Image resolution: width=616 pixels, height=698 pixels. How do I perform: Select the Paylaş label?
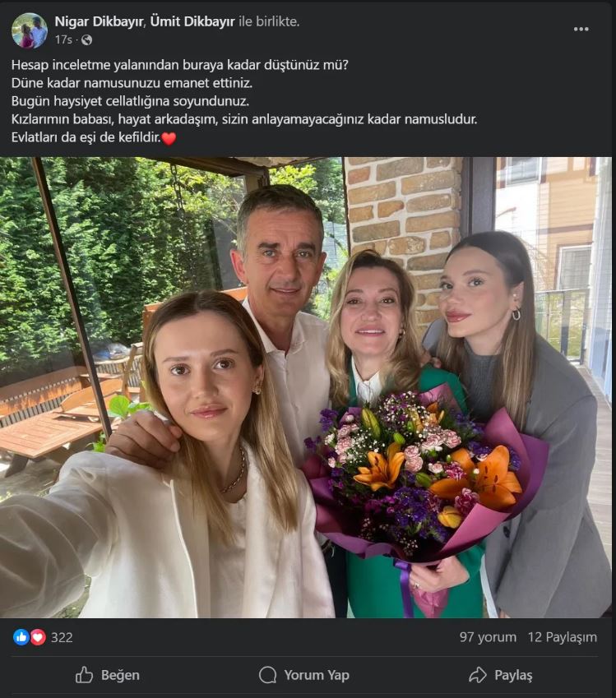(513, 675)
